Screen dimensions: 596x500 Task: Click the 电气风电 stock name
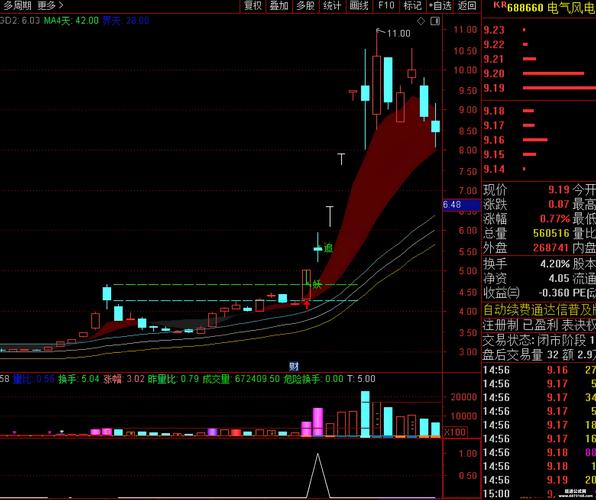[571, 7]
